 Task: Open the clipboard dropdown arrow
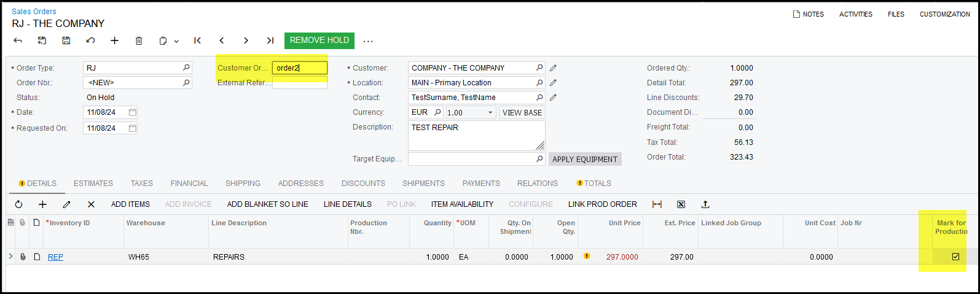(176, 41)
